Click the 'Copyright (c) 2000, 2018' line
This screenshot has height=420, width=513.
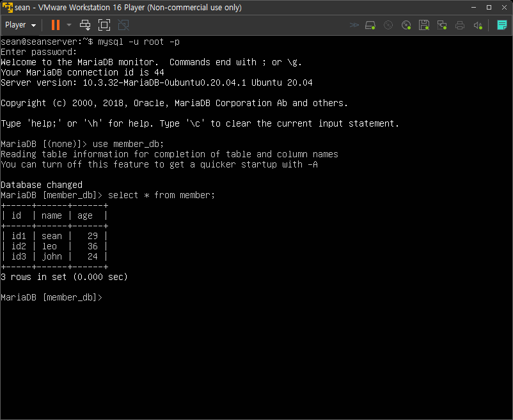(174, 104)
